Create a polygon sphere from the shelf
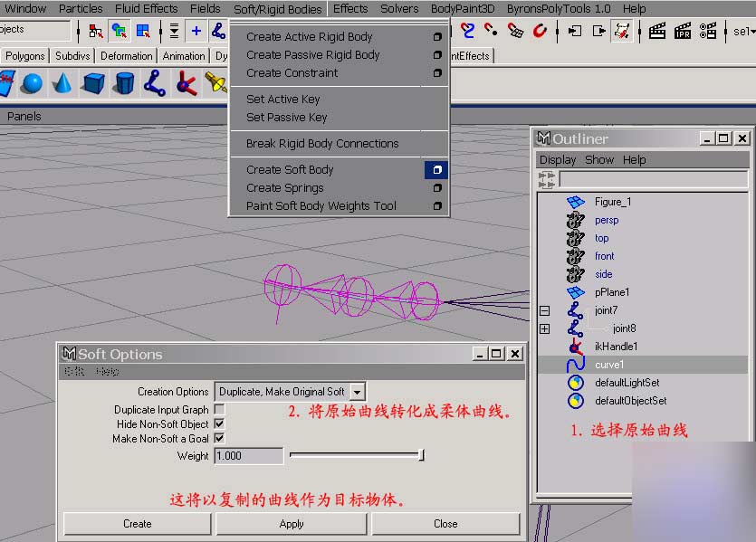This screenshot has width=756, height=542. [33, 83]
